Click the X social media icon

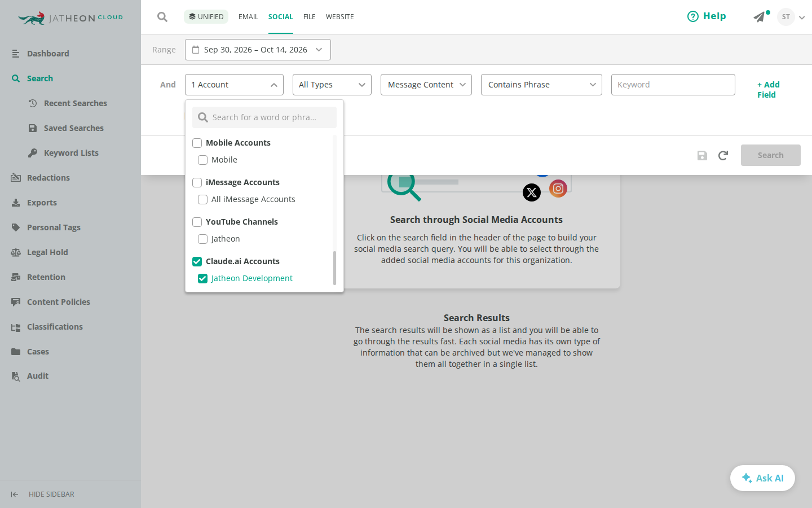[x=532, y=192]
